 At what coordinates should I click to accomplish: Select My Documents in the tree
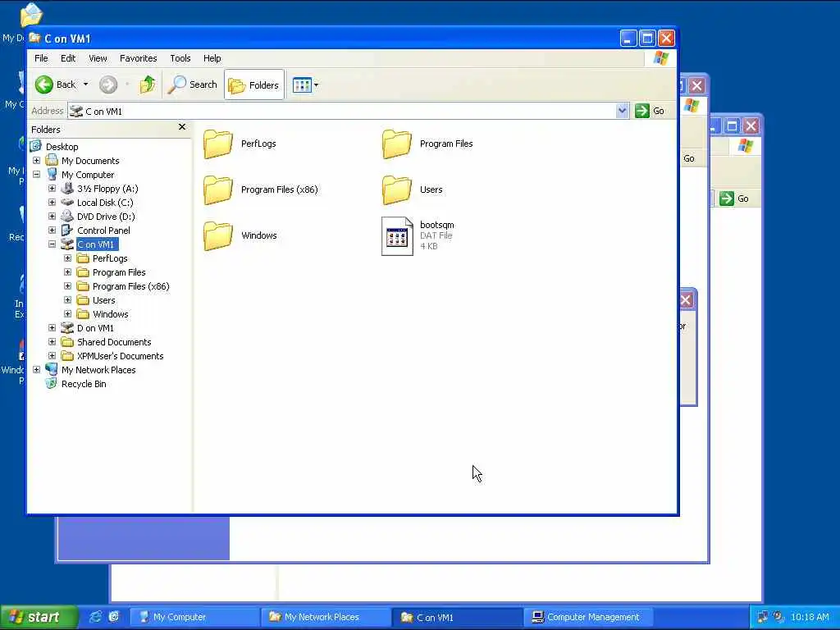[x=90, y=161]
